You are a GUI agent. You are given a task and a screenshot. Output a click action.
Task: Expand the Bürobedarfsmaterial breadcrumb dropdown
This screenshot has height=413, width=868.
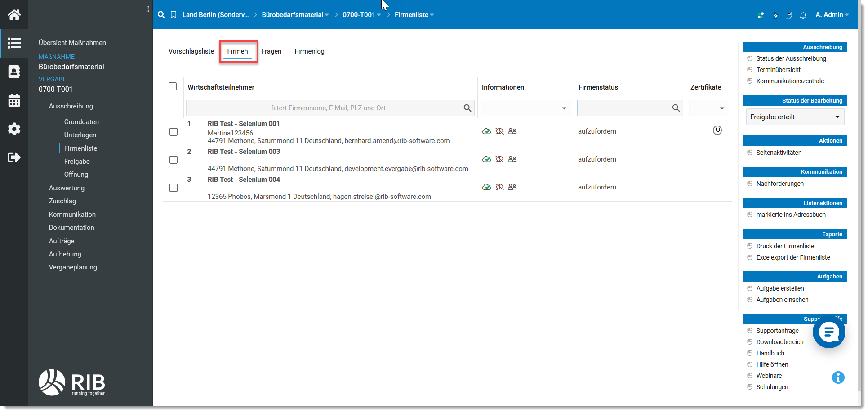tap(327, 15)
